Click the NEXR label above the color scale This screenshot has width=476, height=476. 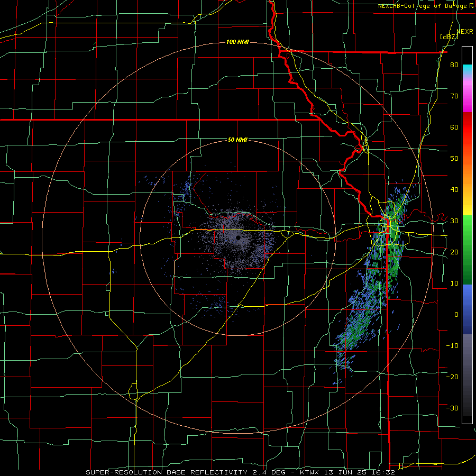[x=464, y=32]
